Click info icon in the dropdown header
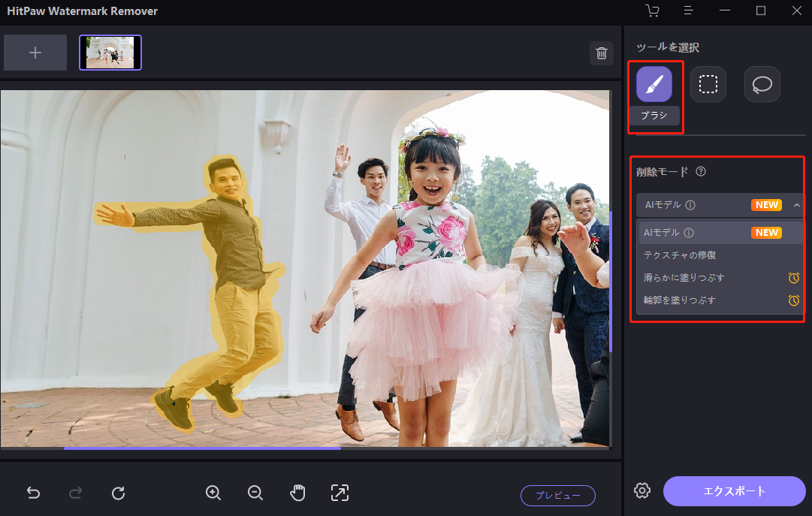The image size is (812, 516). pyautogui.click(x=690, y=205)
